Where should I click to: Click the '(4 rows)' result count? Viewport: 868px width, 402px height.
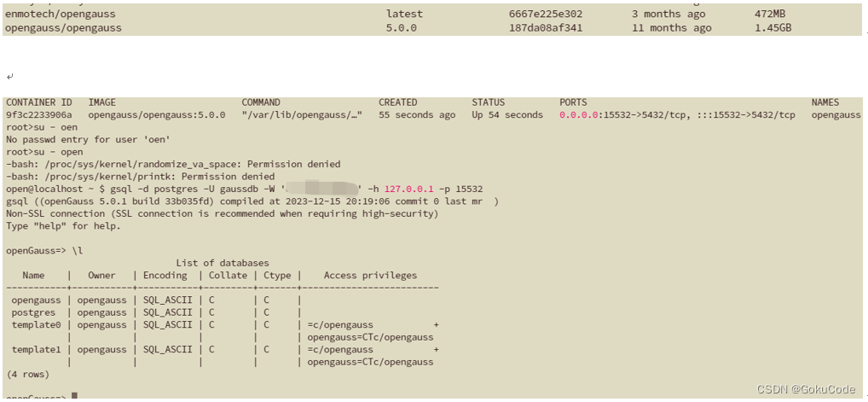pos(27,375)
